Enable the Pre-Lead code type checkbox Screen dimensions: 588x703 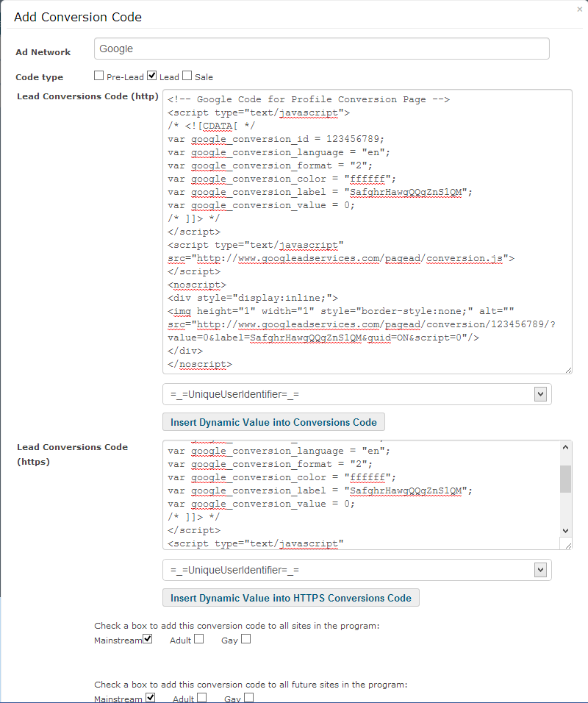click(98, 75)
